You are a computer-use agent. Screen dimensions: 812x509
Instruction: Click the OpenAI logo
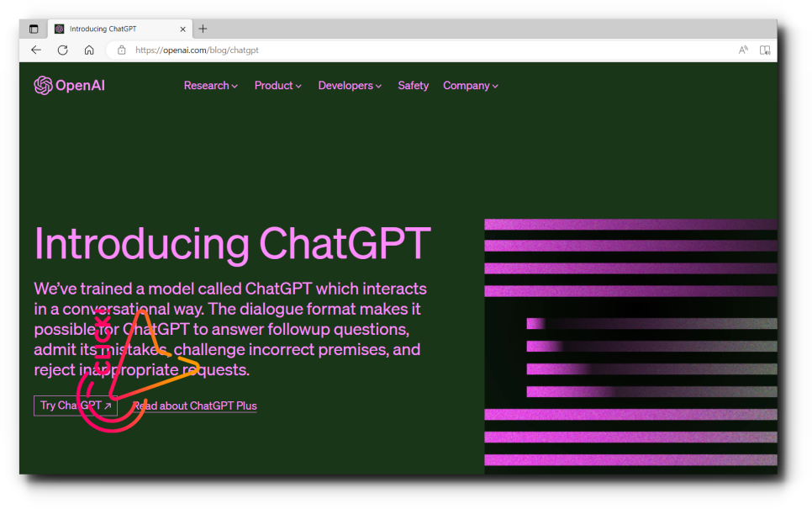pyautogui.click(x=70, y=86)
